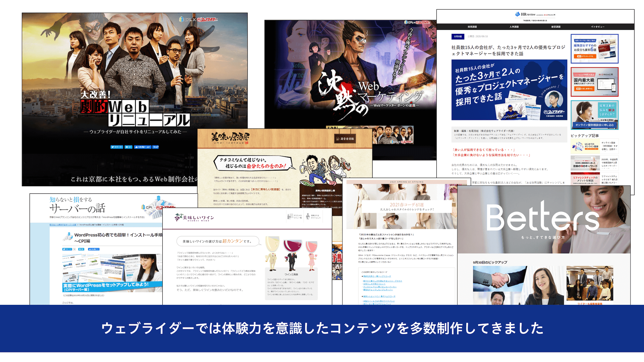
Task: Click オンライン個別相談会に申し込む banner
Action: [x=594, y=125]
